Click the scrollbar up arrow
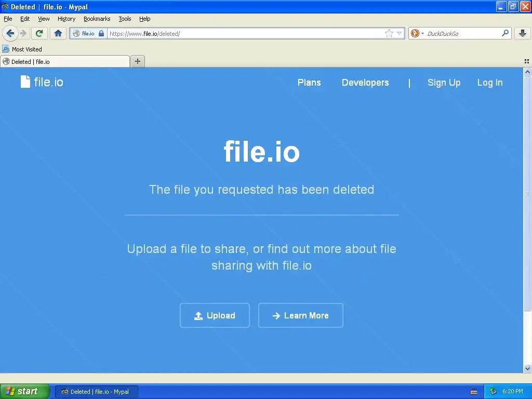 click(527, 72)
